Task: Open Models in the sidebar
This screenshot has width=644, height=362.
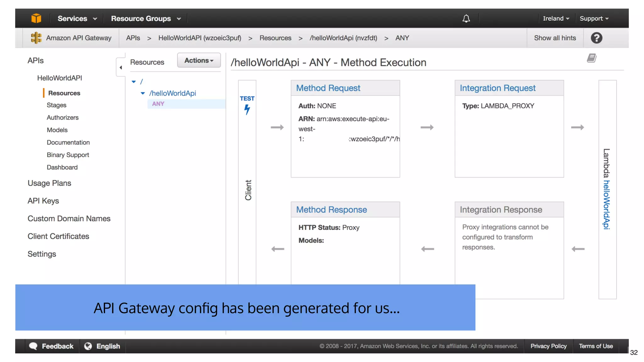Action: click(x=57, y=130)
